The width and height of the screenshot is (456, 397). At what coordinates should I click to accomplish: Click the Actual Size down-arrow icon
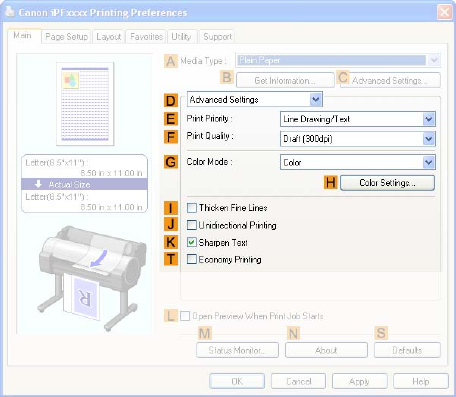click(x=38, y=184)
